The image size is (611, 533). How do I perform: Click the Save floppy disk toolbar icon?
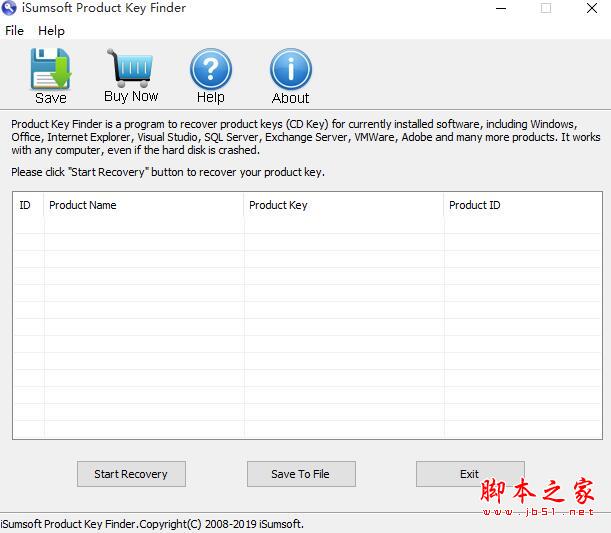[51, 69]
